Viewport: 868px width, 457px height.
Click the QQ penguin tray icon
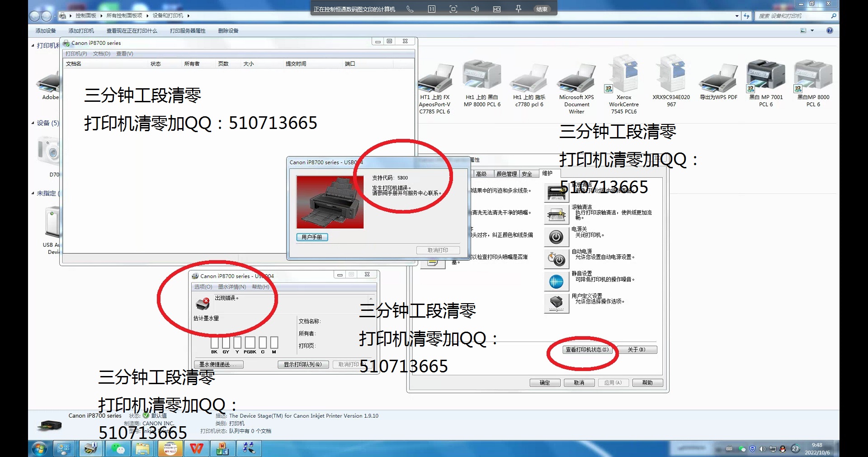(x=783, y=449)
